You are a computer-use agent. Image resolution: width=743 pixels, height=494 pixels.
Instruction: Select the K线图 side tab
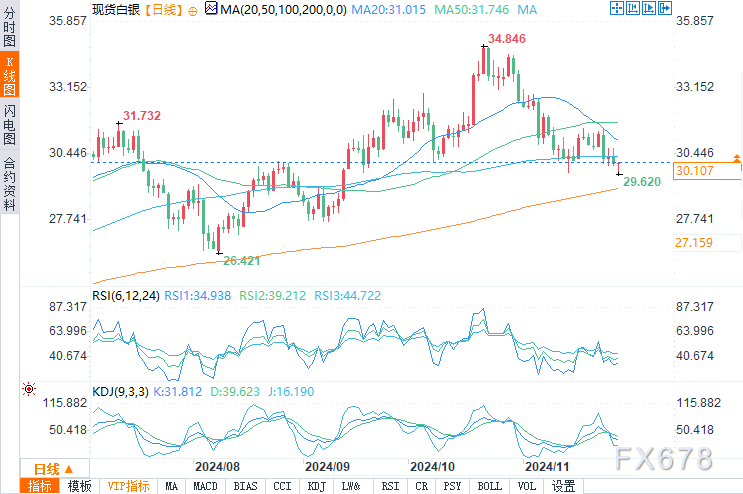pyautogui.click(x=9, y=75)
